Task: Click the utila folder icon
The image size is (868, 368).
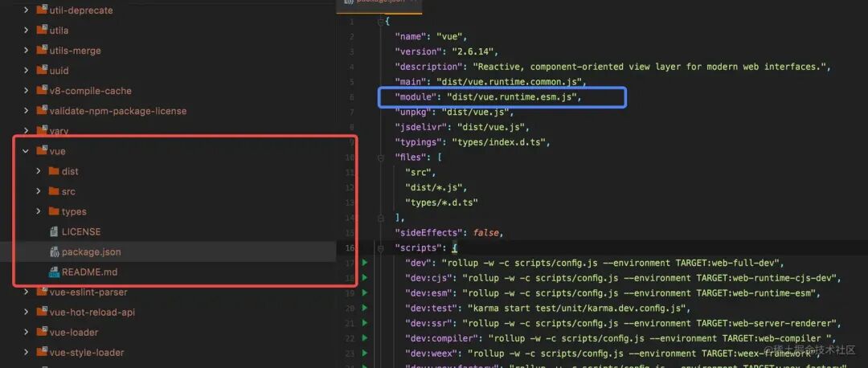Action: tap(42, 30)
